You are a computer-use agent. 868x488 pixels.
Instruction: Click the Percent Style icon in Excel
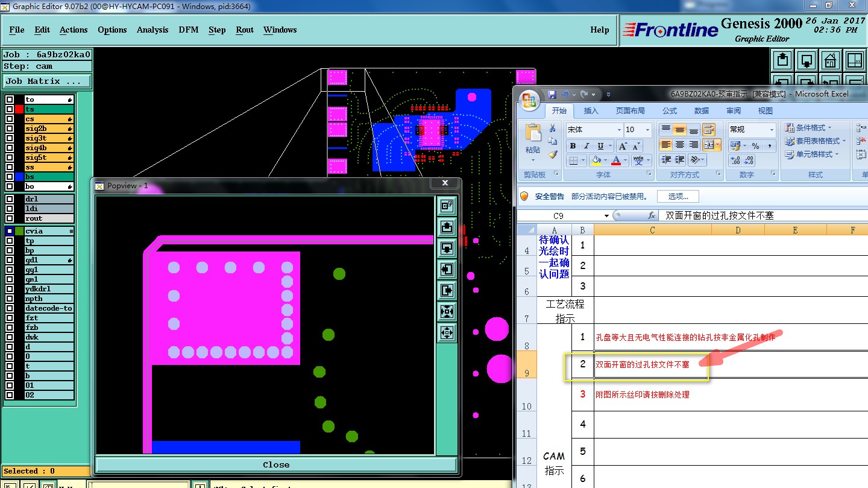point(755,146)
